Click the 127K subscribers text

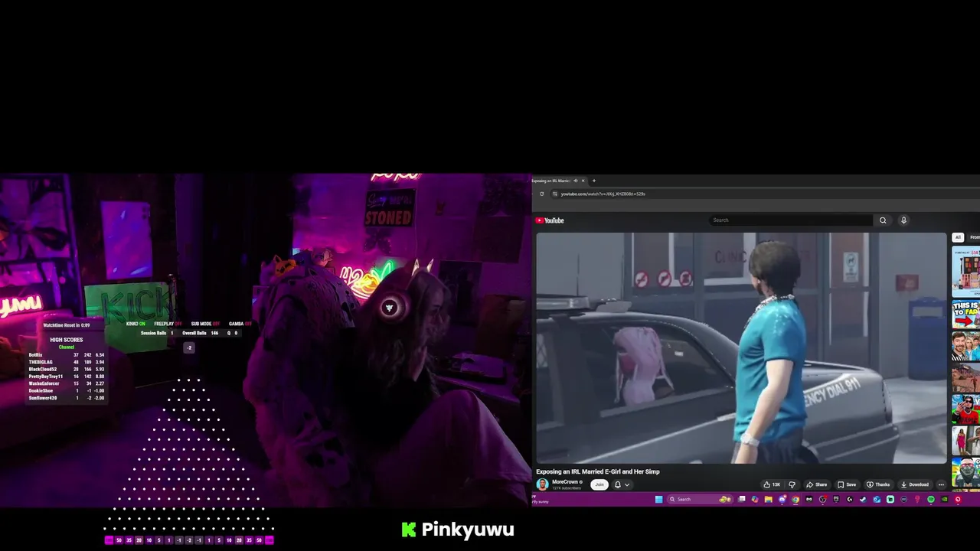tap(567, 488)
